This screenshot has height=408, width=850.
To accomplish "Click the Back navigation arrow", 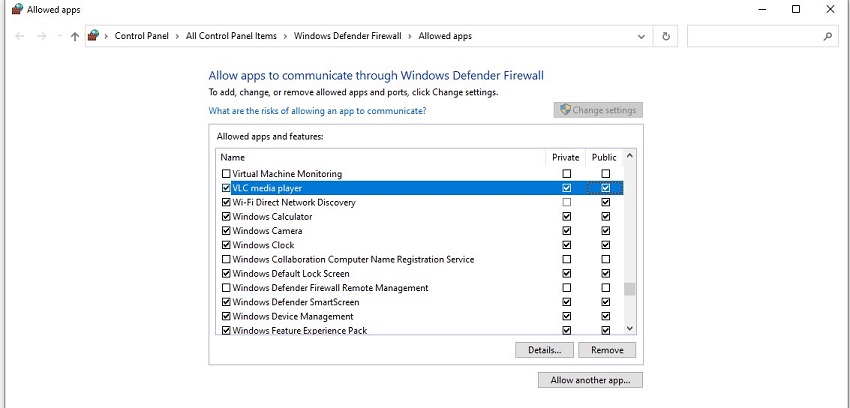I will (21, 36).
